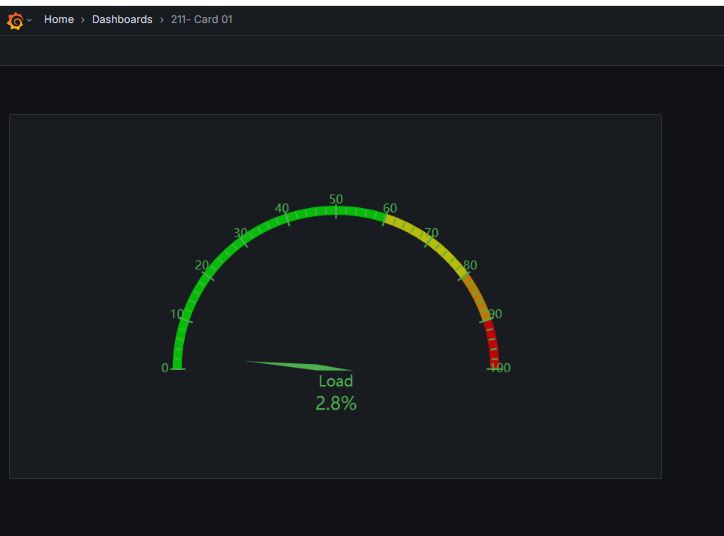Click the 60 tick label on gauge

point(390,208)
